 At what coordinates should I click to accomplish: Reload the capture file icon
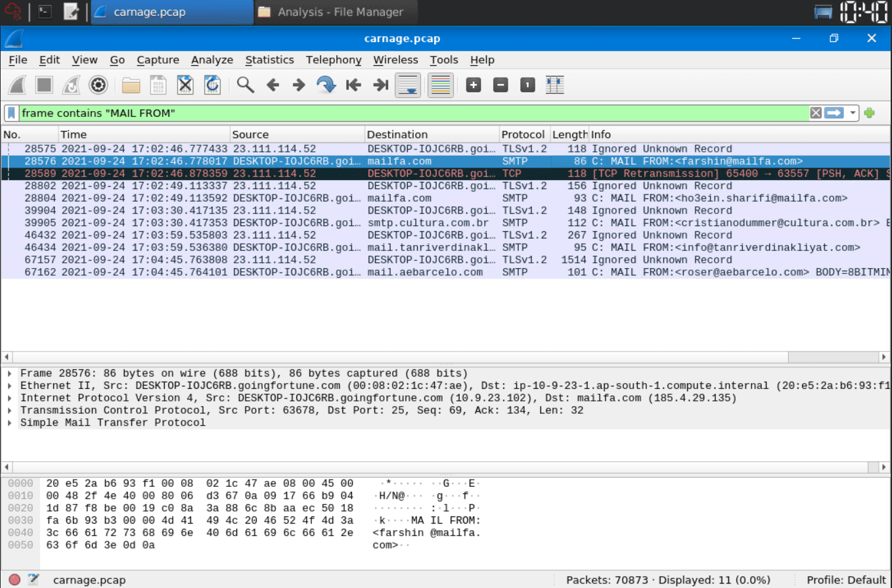[x=212, y=85]
